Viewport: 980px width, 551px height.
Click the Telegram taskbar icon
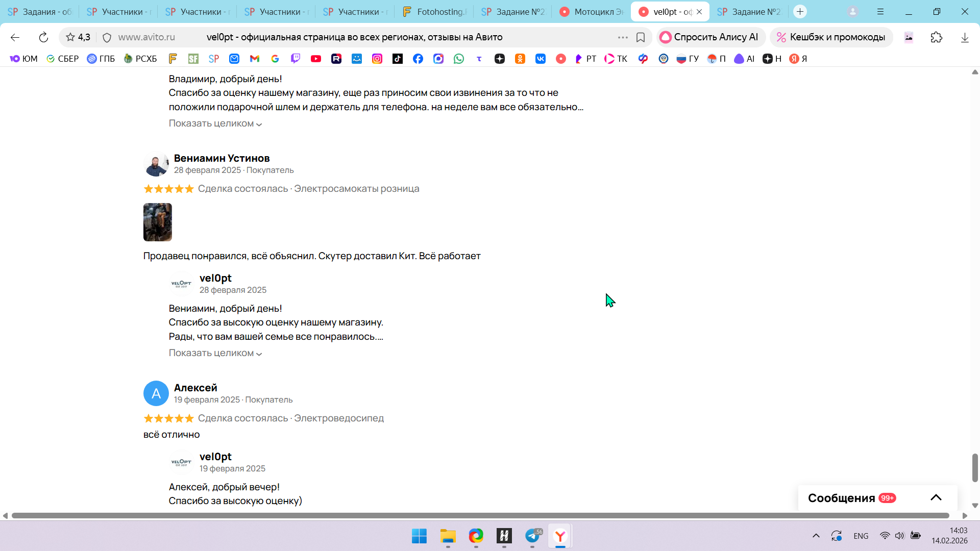coord(532,536)
